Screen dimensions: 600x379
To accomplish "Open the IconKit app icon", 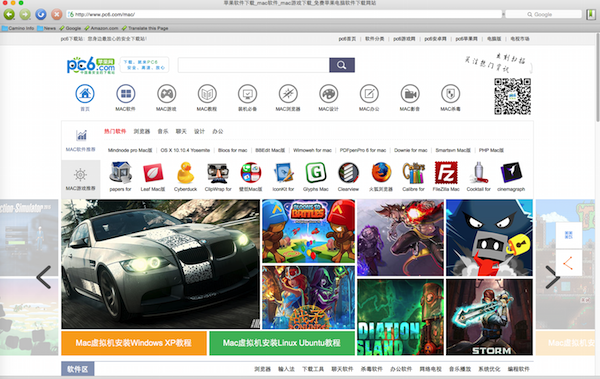I will coord(284,173).
